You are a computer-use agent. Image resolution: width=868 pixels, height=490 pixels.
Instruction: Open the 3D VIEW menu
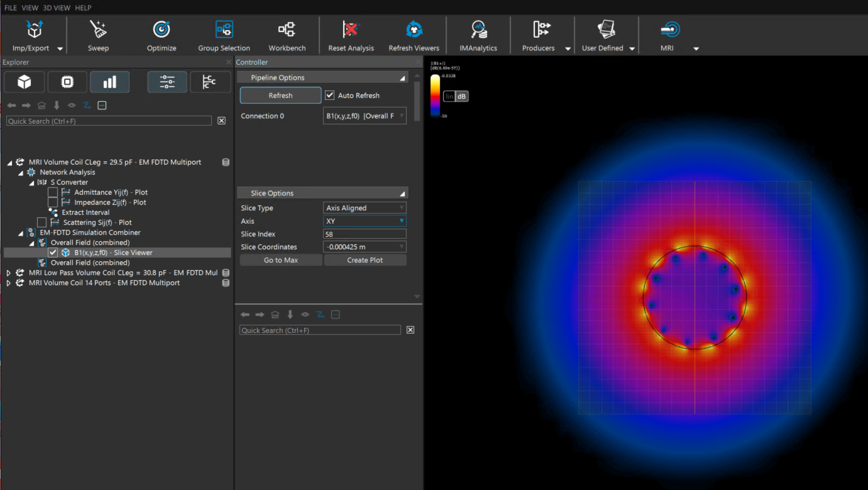click(x=56, y=8)
